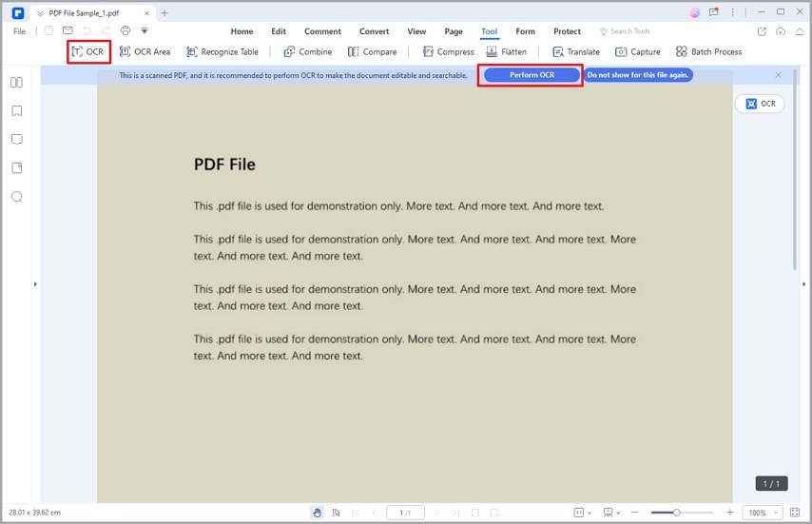Select the OCR Area tool
Screen dimensions: 812x524
pyautogui.click(x=145, y=51)
